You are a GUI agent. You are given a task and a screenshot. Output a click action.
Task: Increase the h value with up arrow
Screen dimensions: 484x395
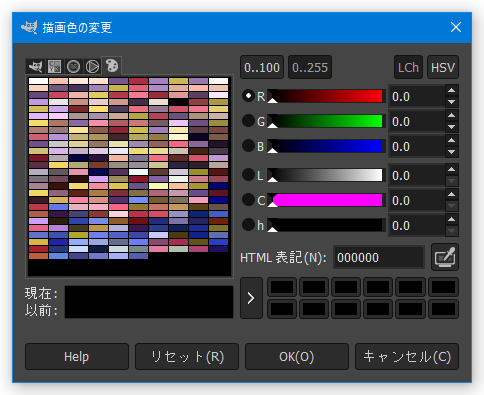pyautogui.click(x=452, y=219)
